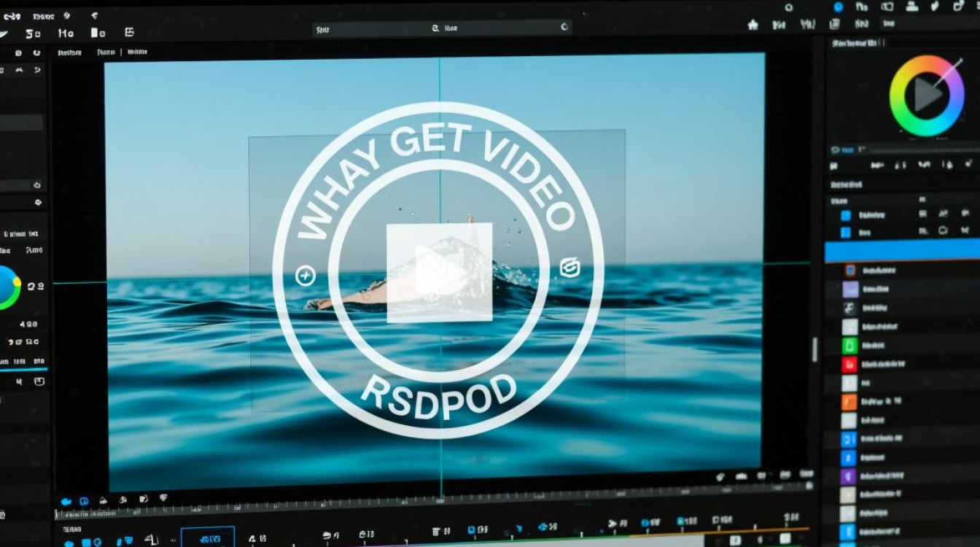Screen dimensions: 980x547
Task: Click the home icon in the top toolbar
Action: 753,25
